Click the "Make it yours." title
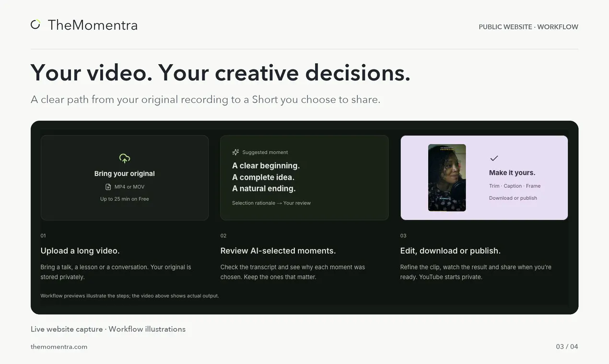Viewport: 609px width, 364px height. tap(512, 172)
